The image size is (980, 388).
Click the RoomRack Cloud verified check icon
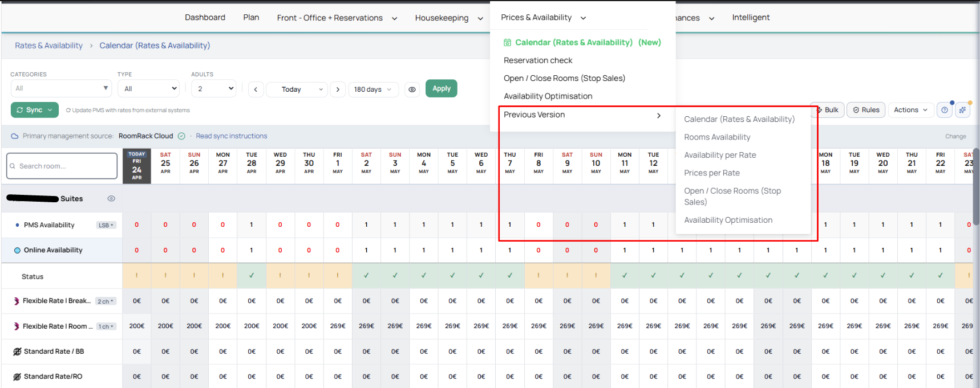[x=181, y=136]
